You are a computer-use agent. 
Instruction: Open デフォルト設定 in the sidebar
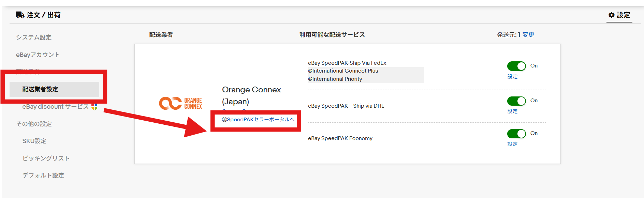[43, 176]
